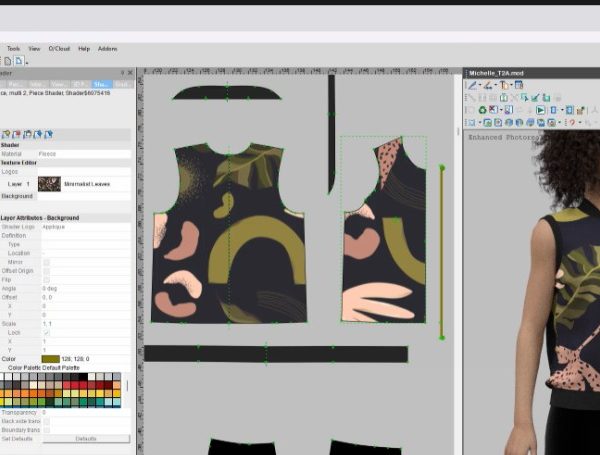The width and height of the screenshot is (600, 455).
Task: Open dropdown arrow next to pencil tool
Action: tap(480, 86)
